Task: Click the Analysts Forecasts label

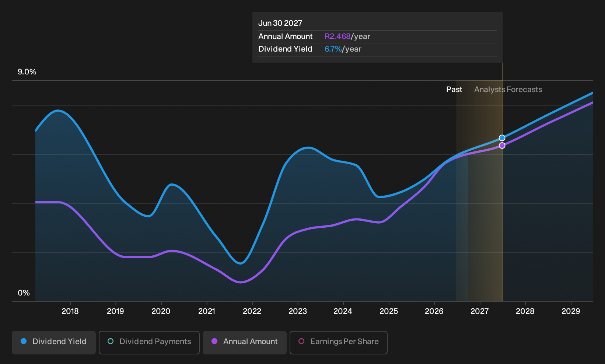Action: coord(508,90)
